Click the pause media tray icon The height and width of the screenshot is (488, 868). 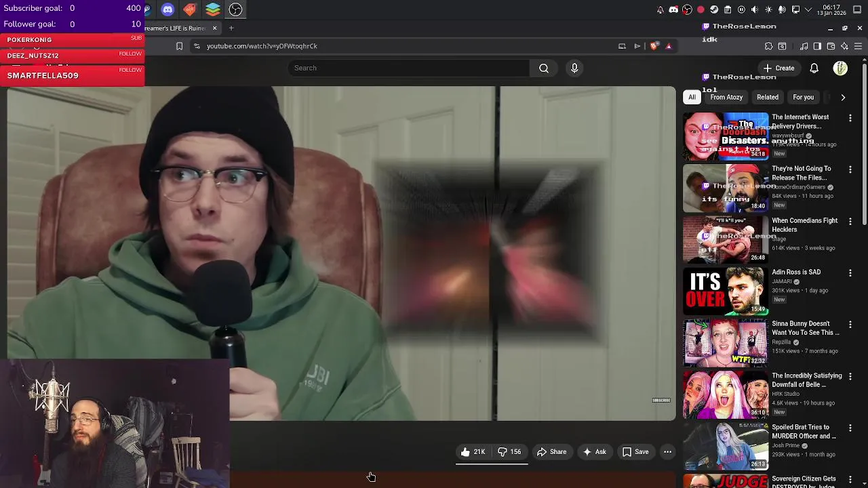pos(741,9)
